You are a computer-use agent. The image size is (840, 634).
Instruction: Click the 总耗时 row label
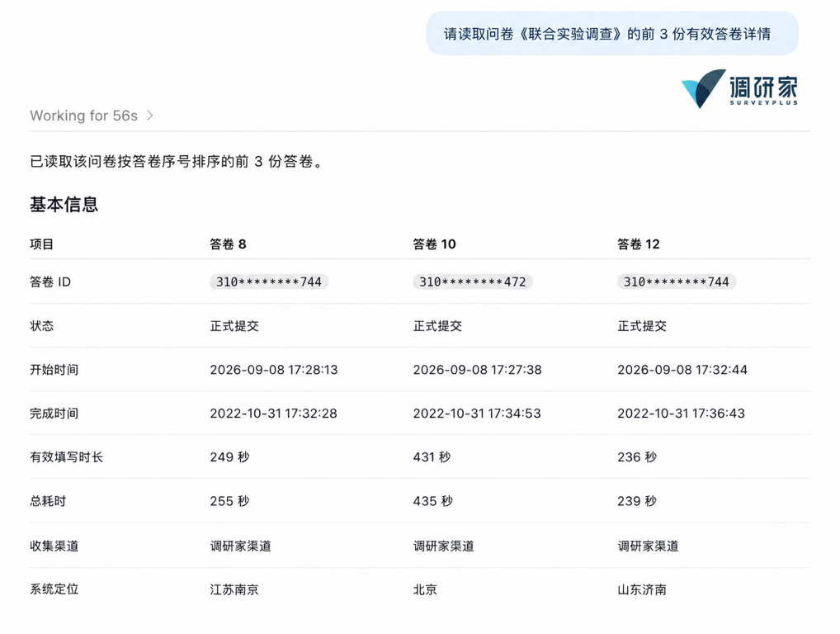click(x=48, y=501)
